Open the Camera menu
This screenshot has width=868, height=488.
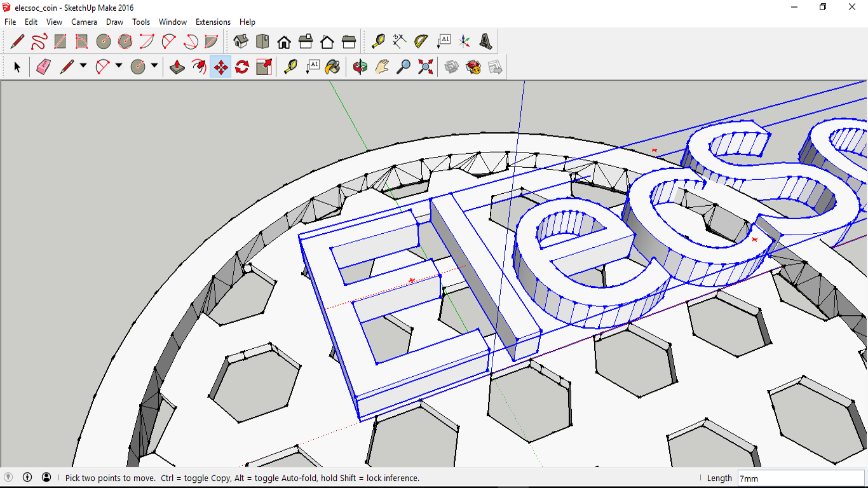84,22
